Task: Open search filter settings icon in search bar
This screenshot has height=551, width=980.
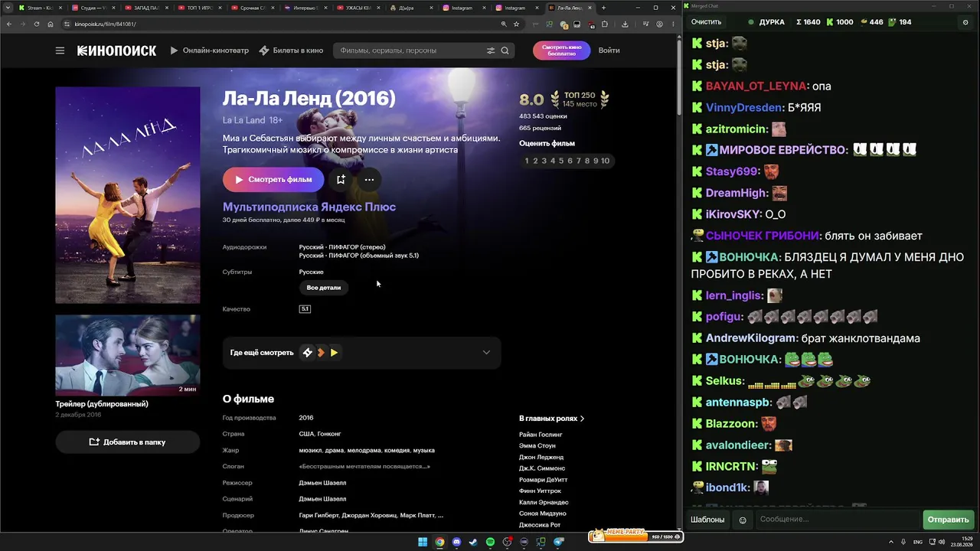Action: [x=491, y=51]
